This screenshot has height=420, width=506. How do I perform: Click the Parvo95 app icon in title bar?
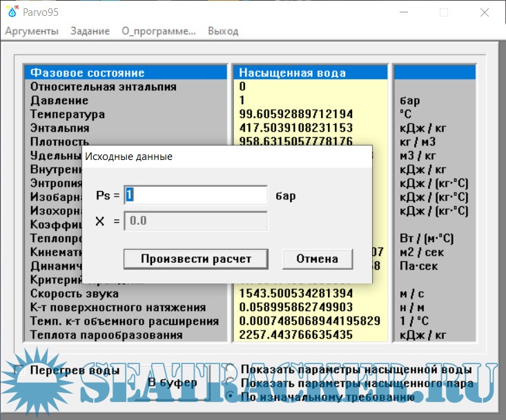coord(10,12)
